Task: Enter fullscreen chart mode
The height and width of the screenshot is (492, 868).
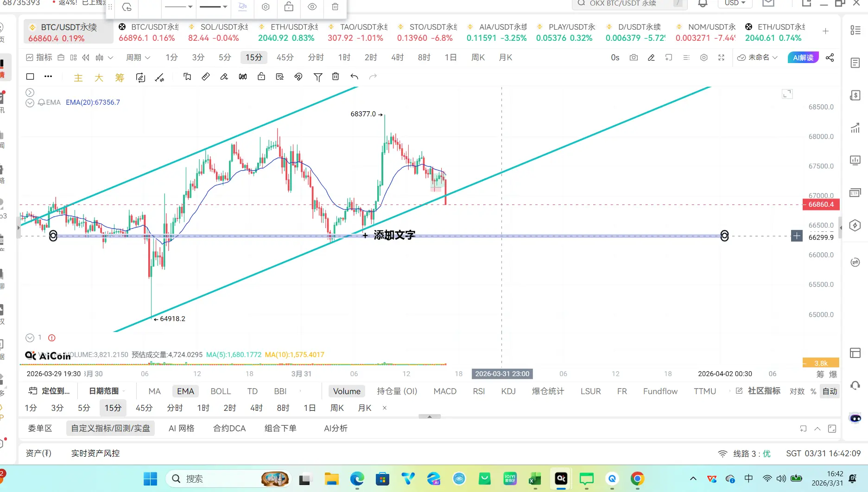Action: tap(722, 58)
